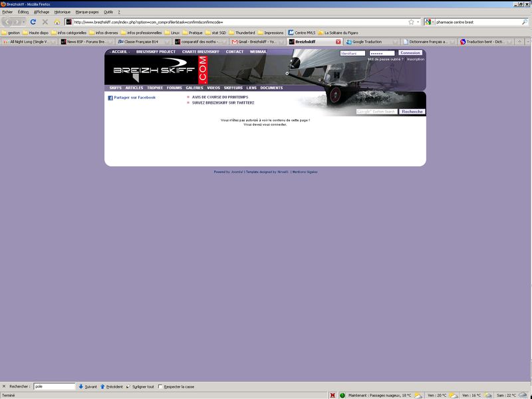The width and height of the screenshot is (532, 399).
Task: Reload the page with the blue refresh arrow
Action: (x=33, y=22)
